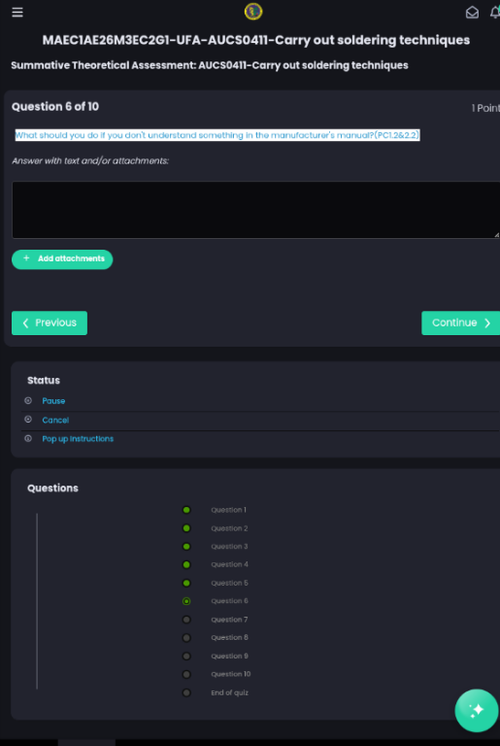The width and height of the screenshot is (500, 746).
Task: Click the Questions panel heading
Action: click(53, 488)
